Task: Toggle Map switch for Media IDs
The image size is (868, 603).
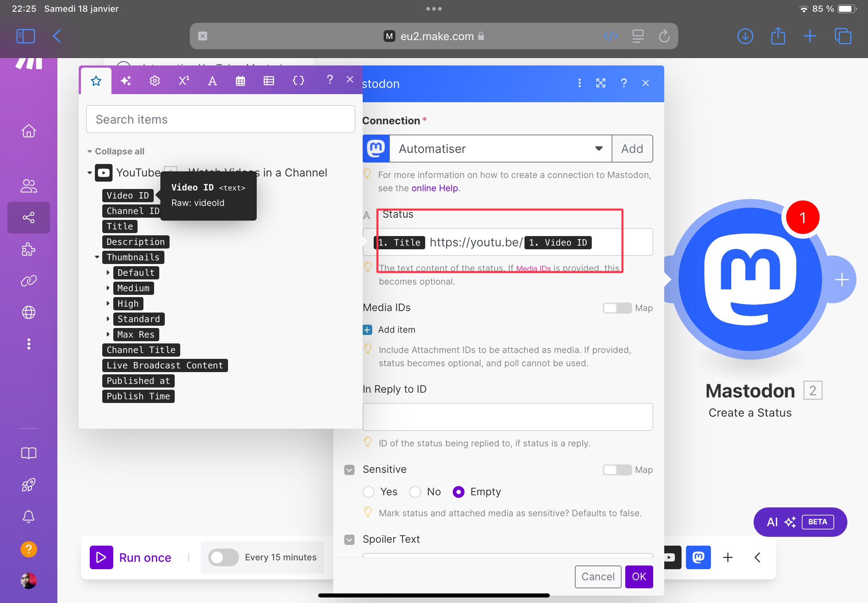Action: 617,308
